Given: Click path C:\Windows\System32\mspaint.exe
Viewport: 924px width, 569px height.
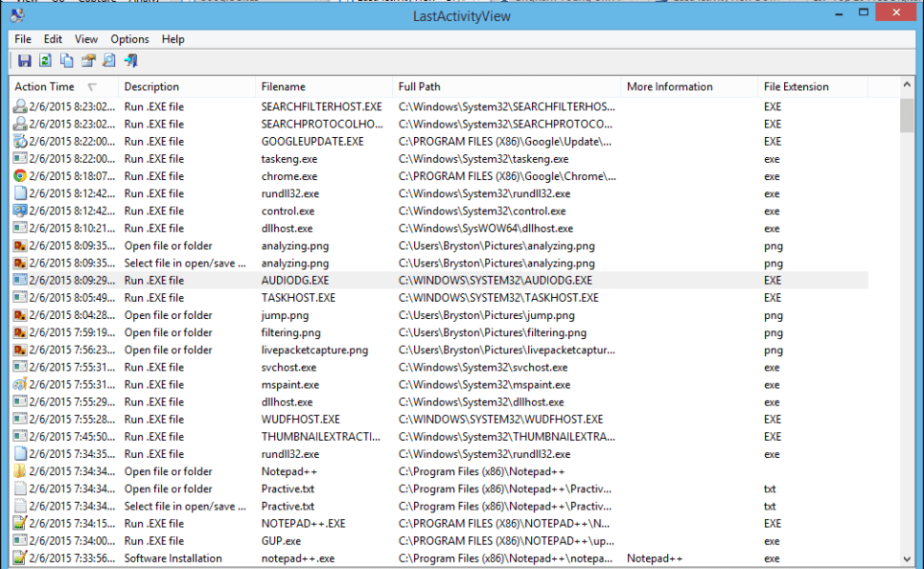Looking at the screenshot, I should click(x=484, y=385).
